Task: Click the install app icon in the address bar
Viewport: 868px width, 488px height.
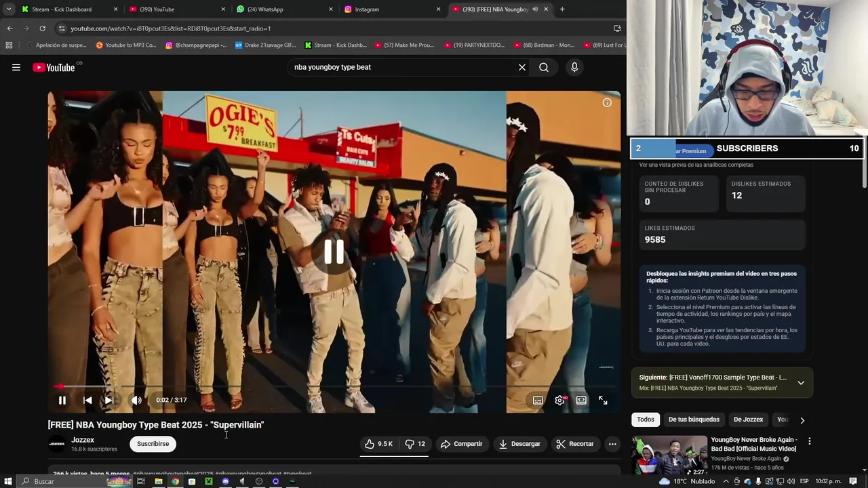Action: click(x=617, y=28)
